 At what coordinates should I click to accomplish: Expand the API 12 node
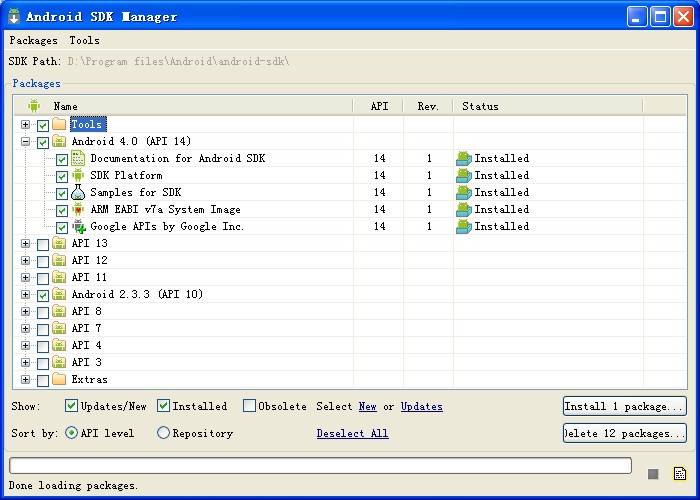tap(25, 260)
